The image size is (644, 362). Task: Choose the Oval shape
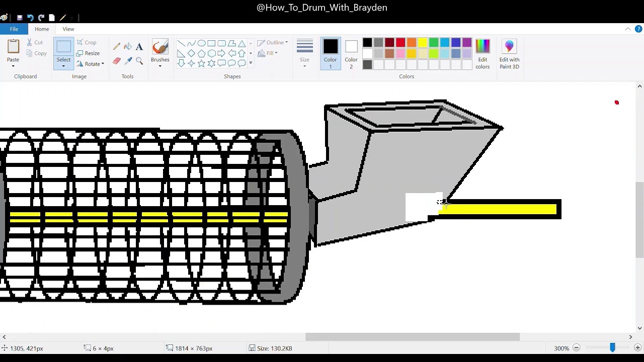pos(201,43)
